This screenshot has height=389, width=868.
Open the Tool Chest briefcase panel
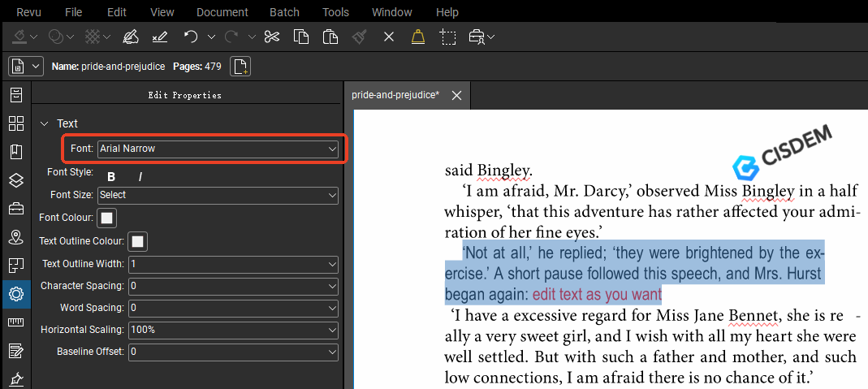click(16, 209)
